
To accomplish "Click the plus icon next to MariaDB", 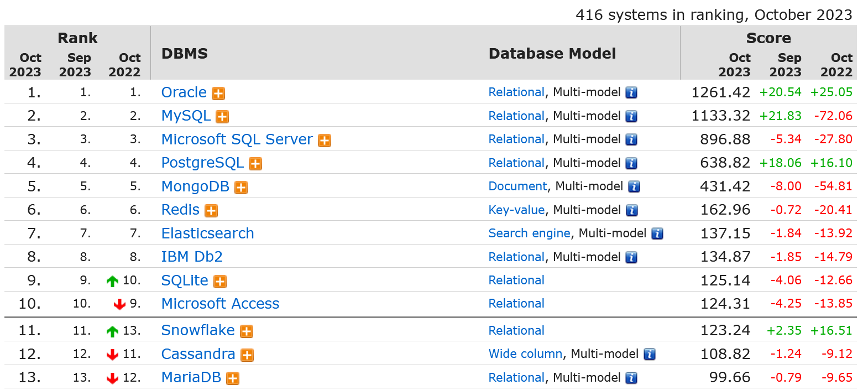I will (233, 378).
